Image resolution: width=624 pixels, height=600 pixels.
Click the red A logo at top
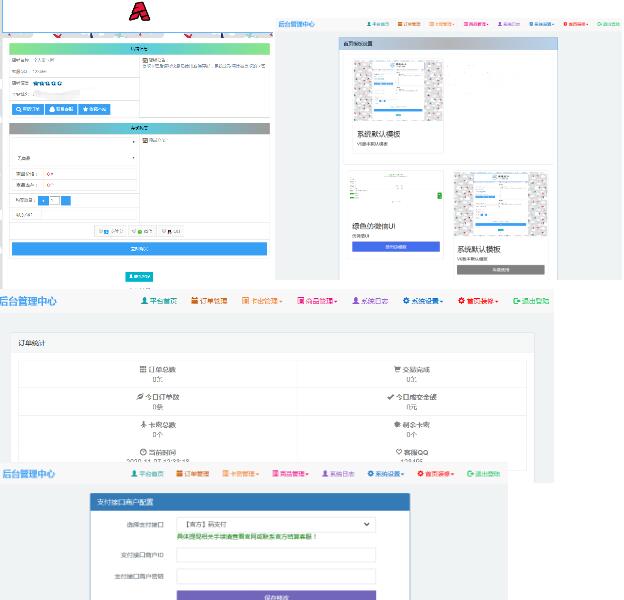click(140, 12)
